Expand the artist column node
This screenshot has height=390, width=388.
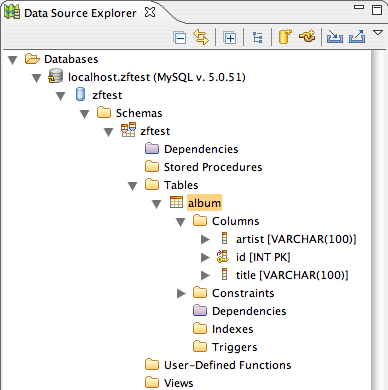point(205,239)
